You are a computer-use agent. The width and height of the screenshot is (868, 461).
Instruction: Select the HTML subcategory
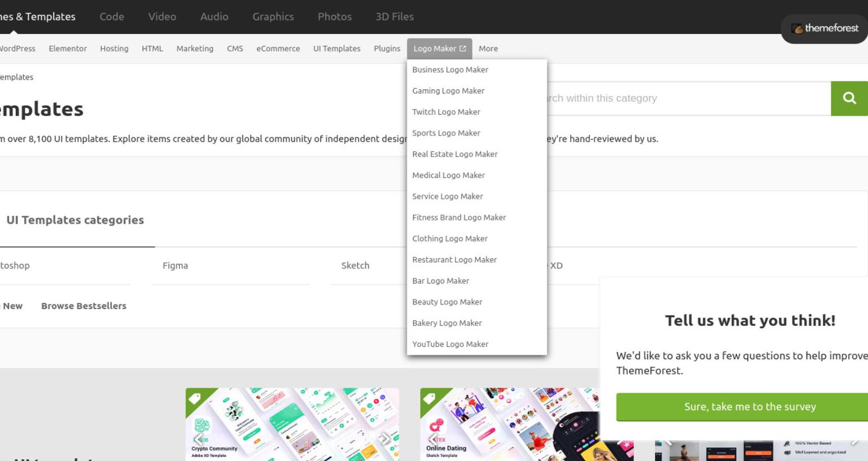(x=153, y=49)
